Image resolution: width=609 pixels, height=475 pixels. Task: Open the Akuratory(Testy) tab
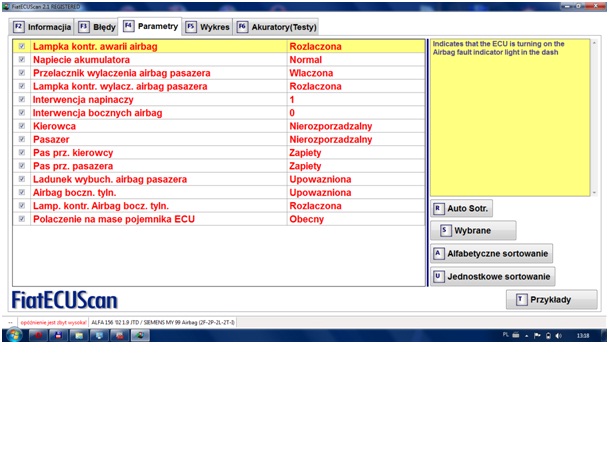[277, 27]
